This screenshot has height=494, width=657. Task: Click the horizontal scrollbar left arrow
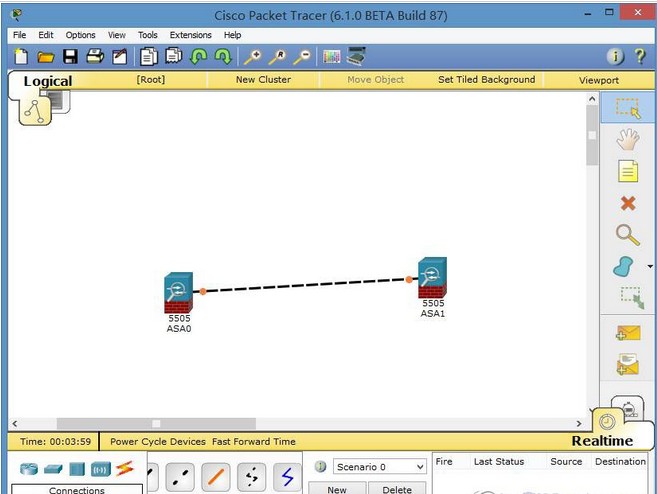coord(15,424)
